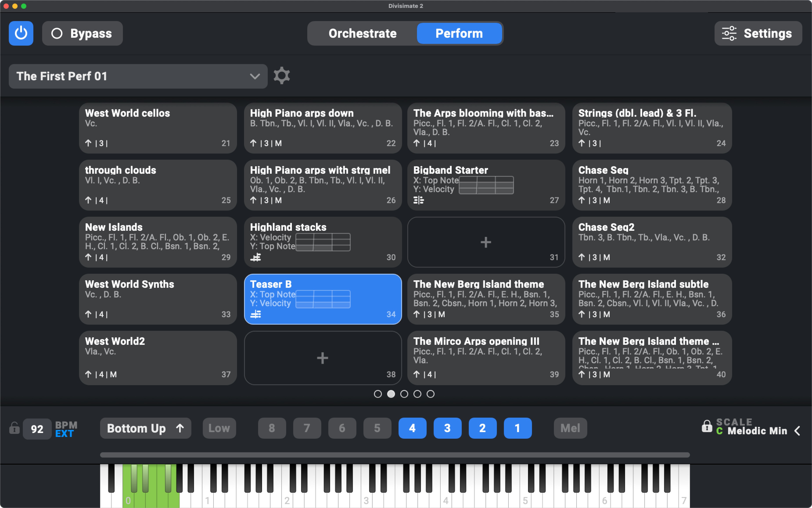Open the Settings button
This screenshot has height=508, width=812.
[x=758, y=33]
